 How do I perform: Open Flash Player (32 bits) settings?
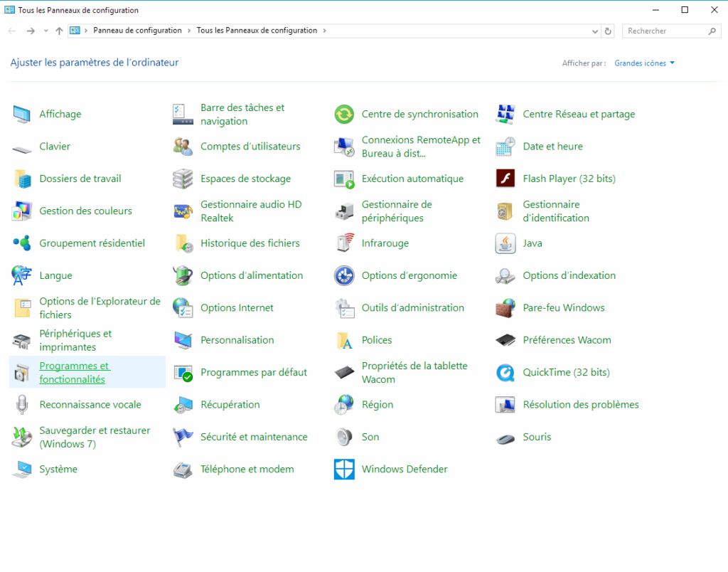click(568, 179)
